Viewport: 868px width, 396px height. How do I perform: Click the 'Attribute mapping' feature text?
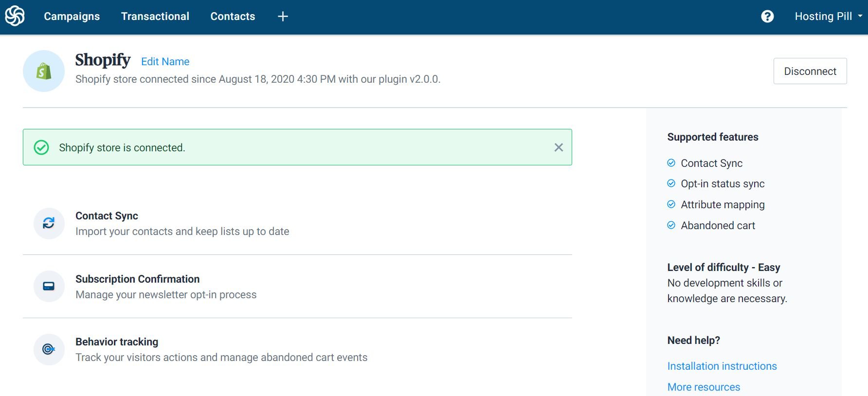(x=723, y=205)
